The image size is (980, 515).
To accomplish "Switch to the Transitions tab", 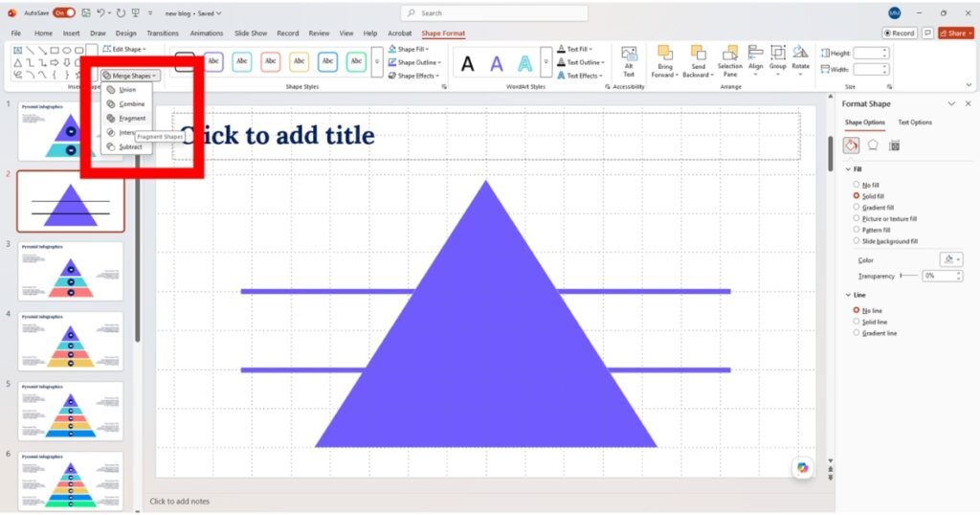I will tap(163, 34).
